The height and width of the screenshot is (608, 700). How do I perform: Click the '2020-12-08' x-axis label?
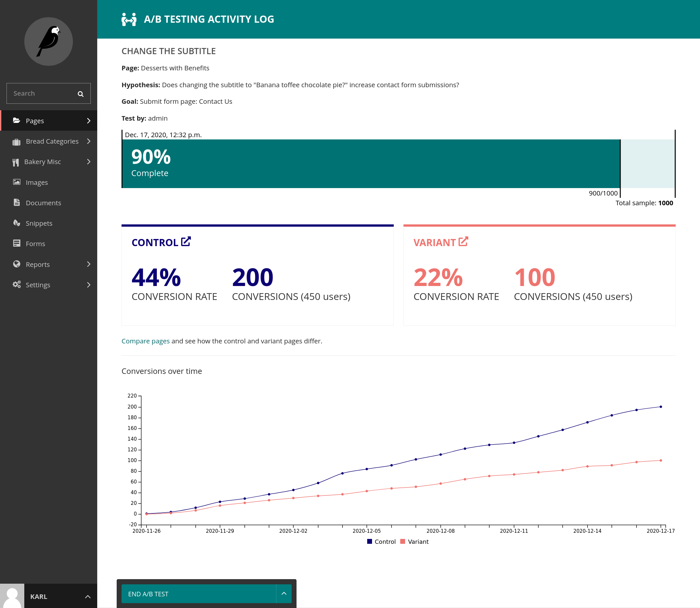tap(440, 531)
